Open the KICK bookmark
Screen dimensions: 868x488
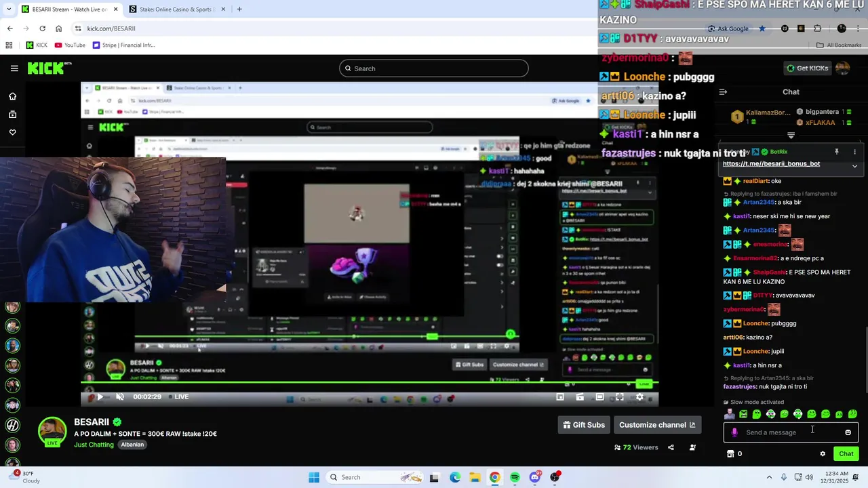(37, 45)
